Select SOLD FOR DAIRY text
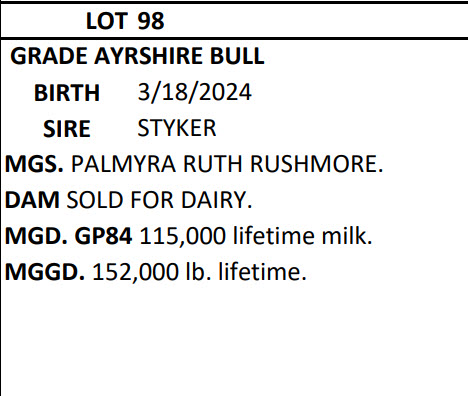The height and width of the screenshot is (396, 468). pos(159,200)
